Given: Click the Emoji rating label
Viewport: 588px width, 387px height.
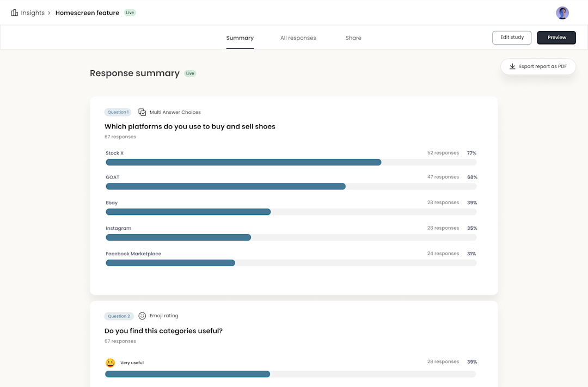Looking at the screenshot, I should point(164,316).
